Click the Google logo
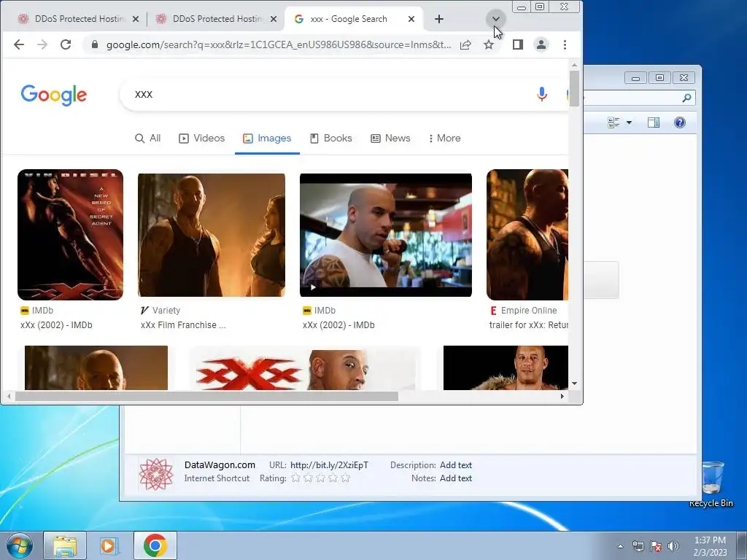The image size is (747, 560). (x=54, y=95)
